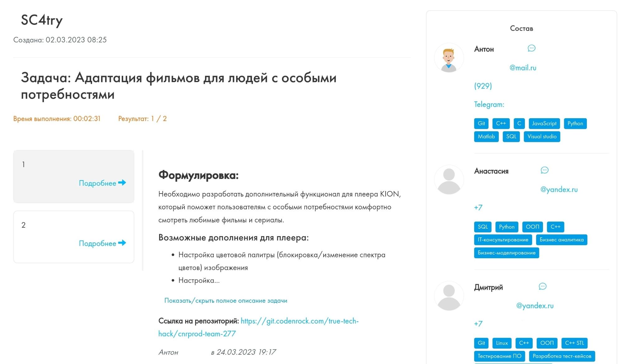This screenshot has width=622, height=364.
Task: Open chat with Дмитрий
Action: (x=543, y=287)
